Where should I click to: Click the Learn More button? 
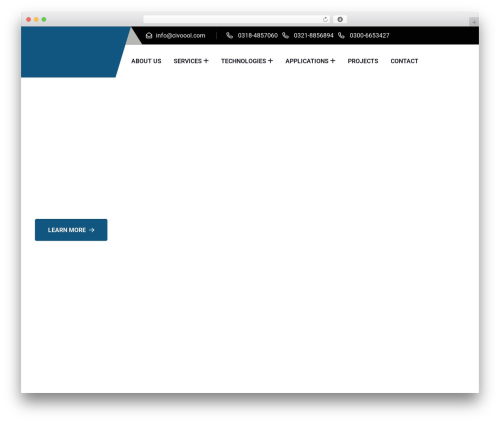tap(71, 230)
